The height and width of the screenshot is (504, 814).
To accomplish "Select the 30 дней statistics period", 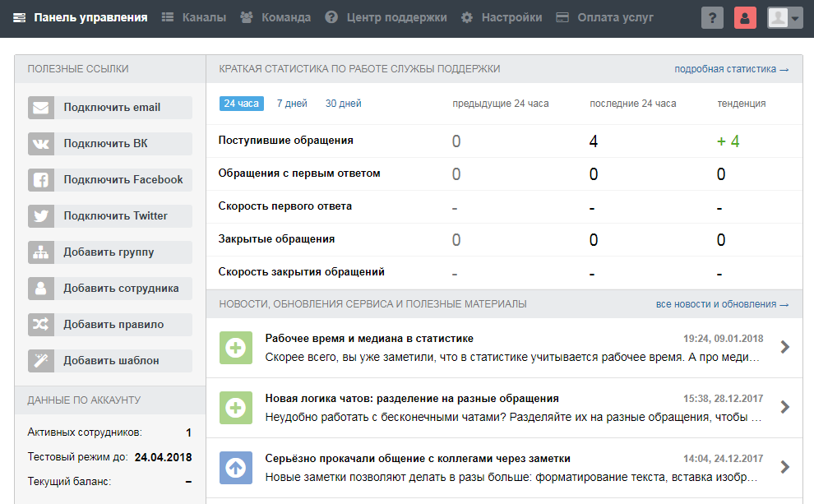I will pos(342,104).
